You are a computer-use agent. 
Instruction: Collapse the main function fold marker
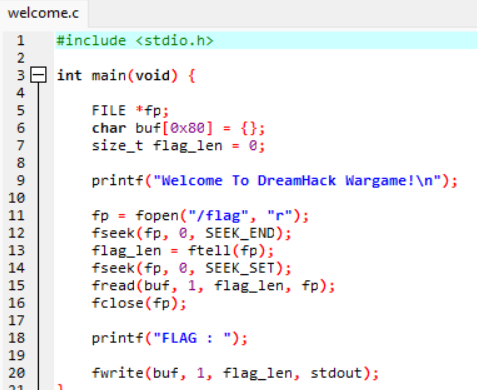point(38,75)
